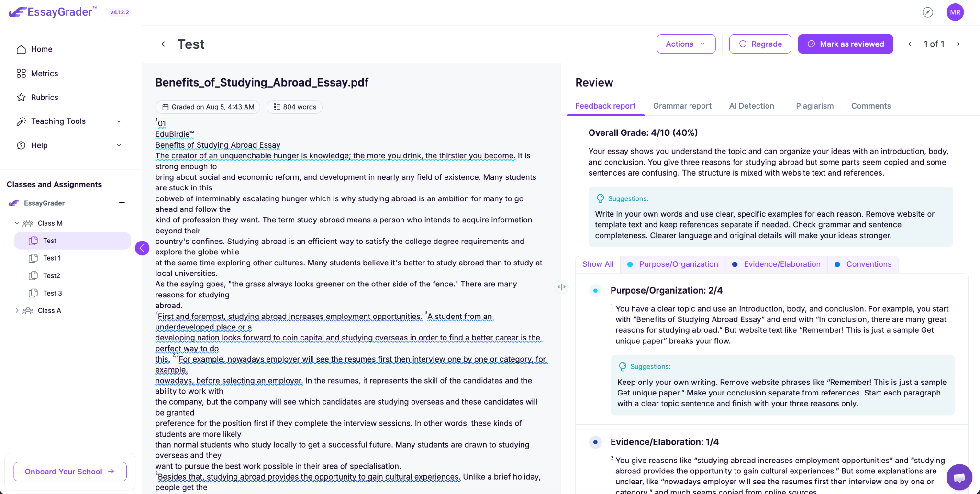This screenshot has height=494, width=980.
Task: Click the Rubrics star icon
Action: 21,97
